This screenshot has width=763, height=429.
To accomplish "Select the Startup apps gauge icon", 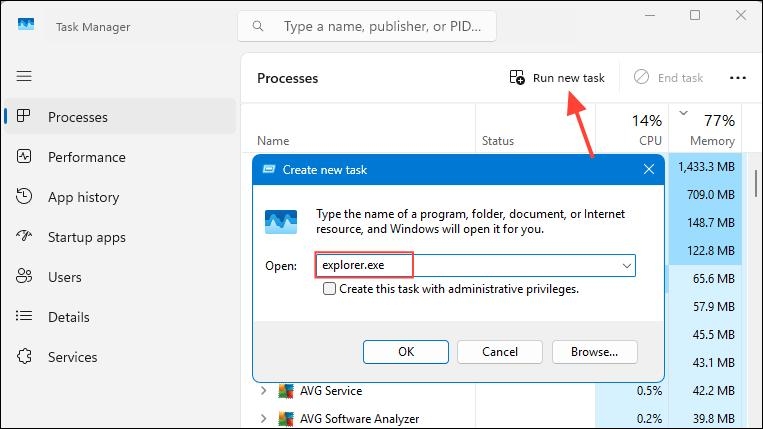I will coord(24,236).
